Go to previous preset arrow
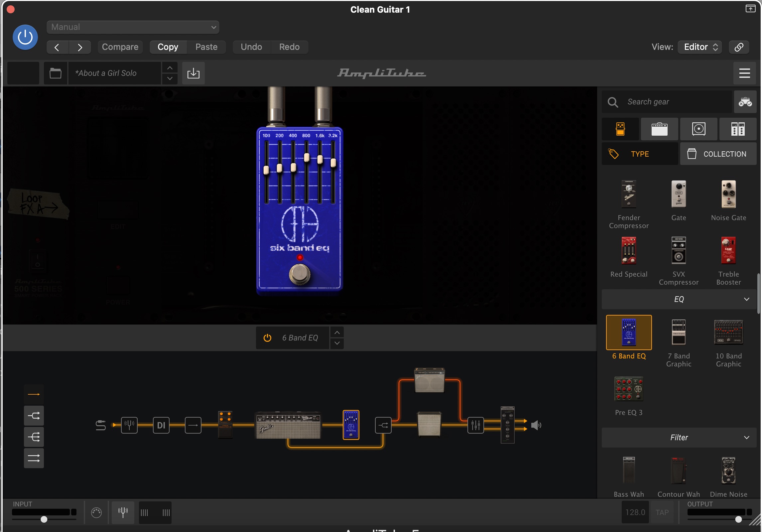762x532 pixels. click(57, 47)
